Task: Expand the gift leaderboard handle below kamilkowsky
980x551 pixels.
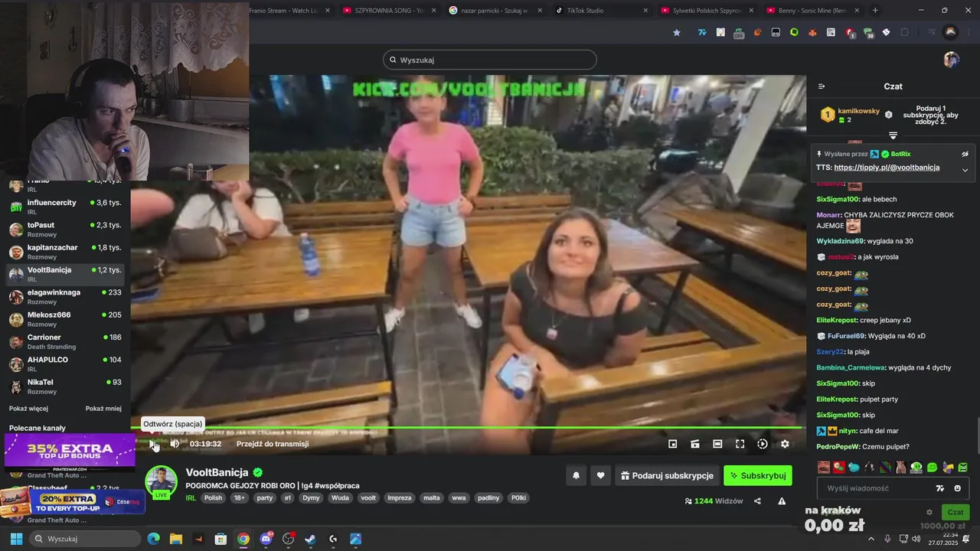Action: click(x=893, y=135)
